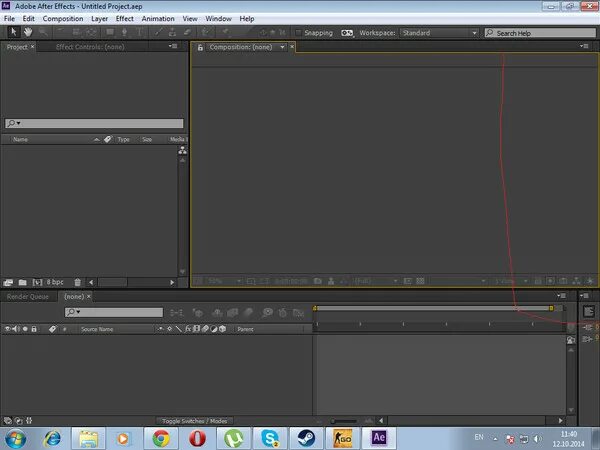Switch to the Render Queue tab

(x=28, y=297)
